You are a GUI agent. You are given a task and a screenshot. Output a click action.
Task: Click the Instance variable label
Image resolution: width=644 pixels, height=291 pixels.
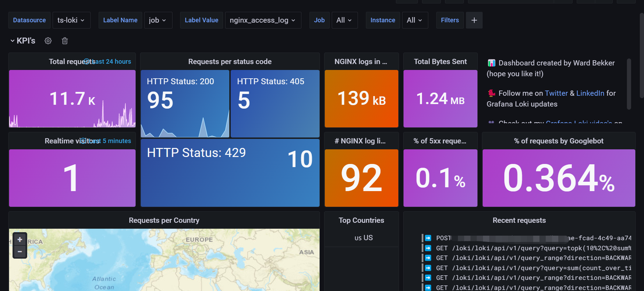pos(383,20)
